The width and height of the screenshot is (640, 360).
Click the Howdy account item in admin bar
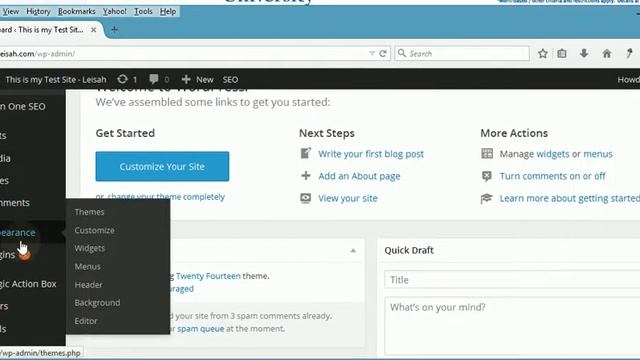tap(629, 80)
